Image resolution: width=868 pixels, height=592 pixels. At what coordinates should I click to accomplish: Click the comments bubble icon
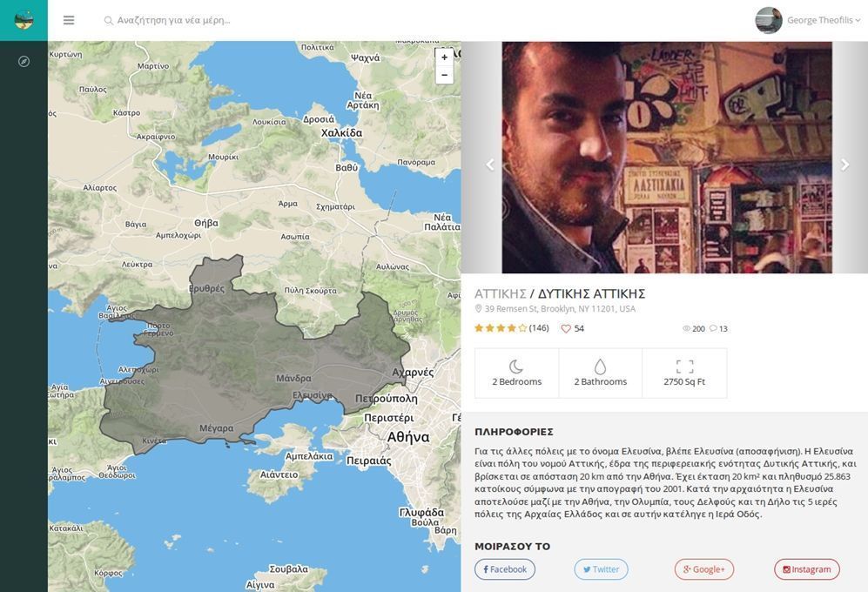point(713,329)
